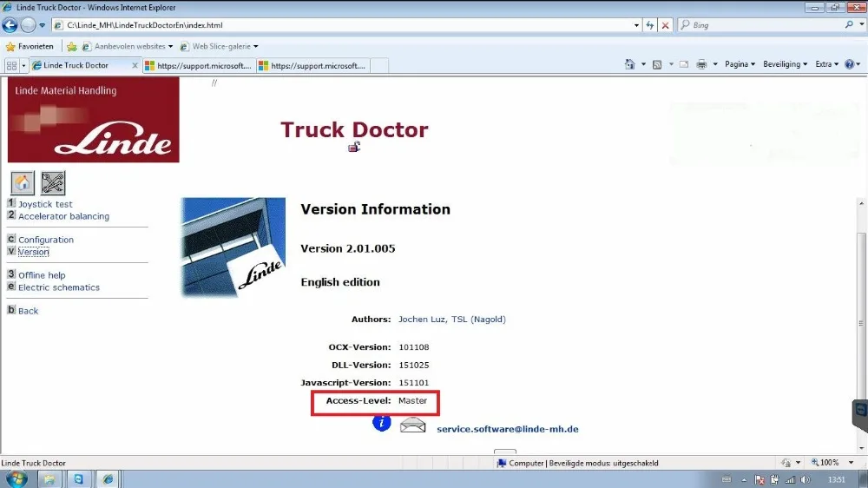This screenshot has height=488, width=868.
Task: Open Joystick test link
Action: click(45, 204)
